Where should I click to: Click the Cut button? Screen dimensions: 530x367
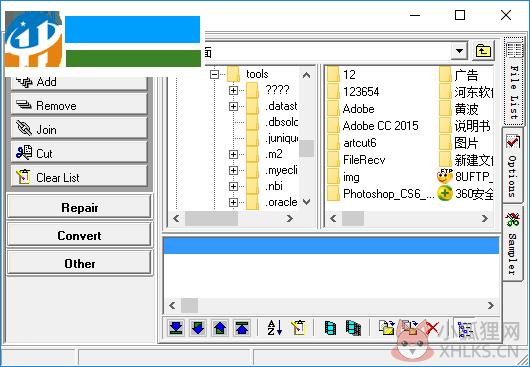(79, 153)
